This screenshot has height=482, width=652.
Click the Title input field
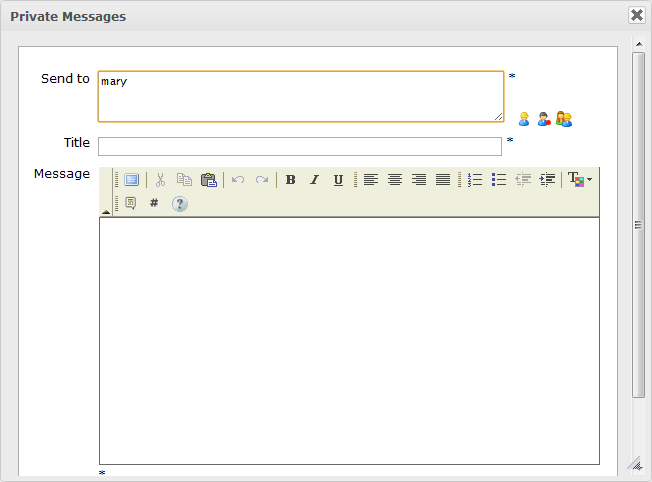pyautogui.click(x=299, y=146)
